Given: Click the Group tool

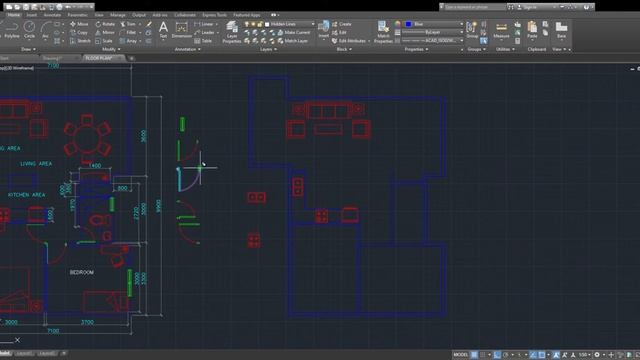Looking at the screenshot, I should coord(472,30).
